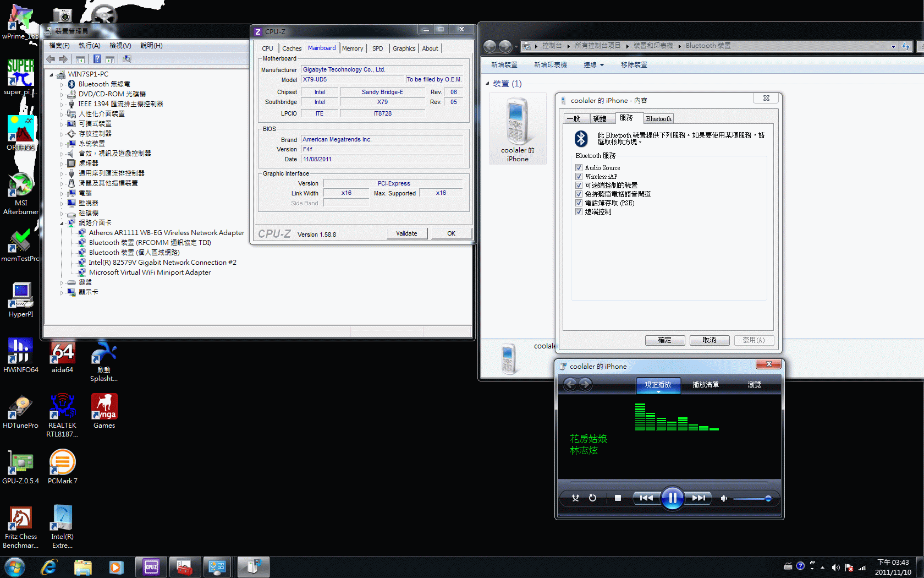Uncheck Wireless iAP service checkbox
924x578 pixels.
pos(579,176)
